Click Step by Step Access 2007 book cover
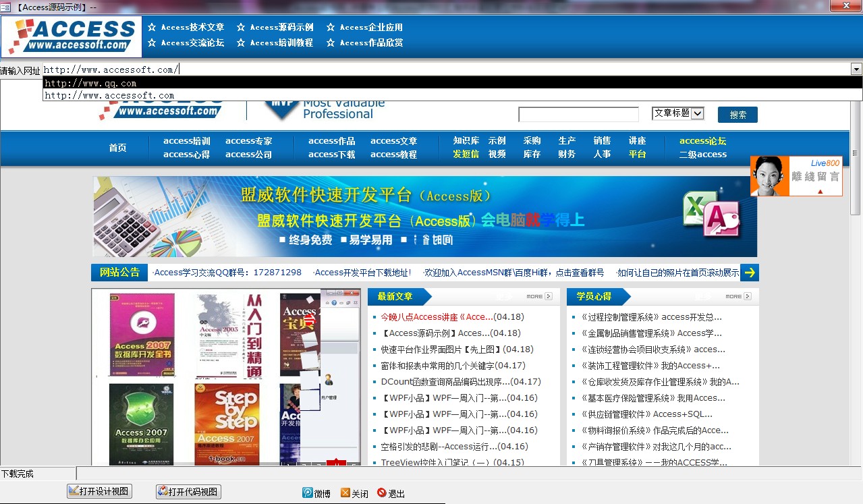The height and width of the screenshot is (504, 863). (227, 424)
